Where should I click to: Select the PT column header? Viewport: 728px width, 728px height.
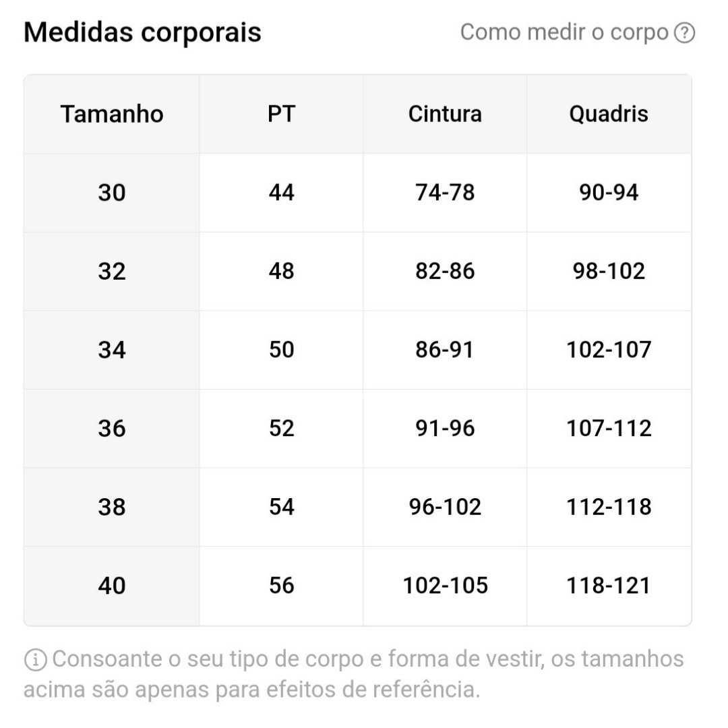(x=281, y=114)
